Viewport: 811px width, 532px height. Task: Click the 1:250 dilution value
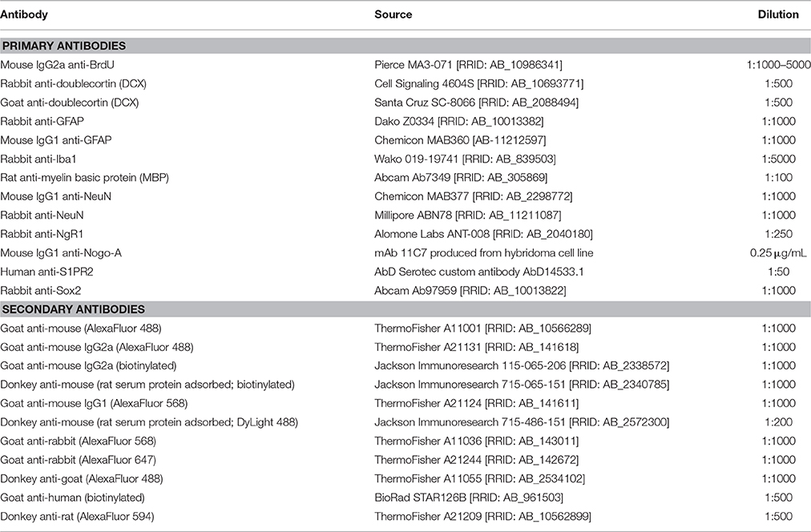(778, 234)
